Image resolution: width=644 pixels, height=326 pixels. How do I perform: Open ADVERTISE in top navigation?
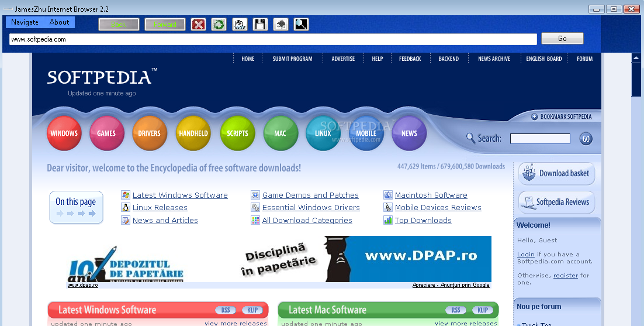point(344,59)
